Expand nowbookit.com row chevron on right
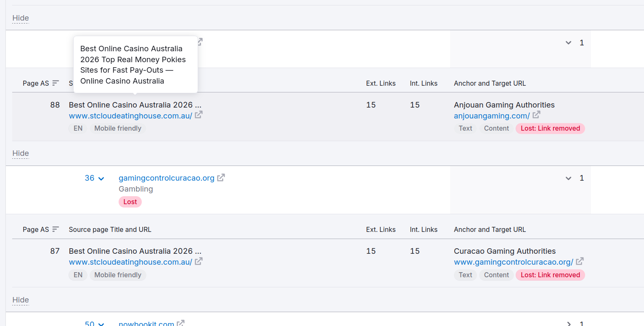The image size is (644, 326). 569,324
